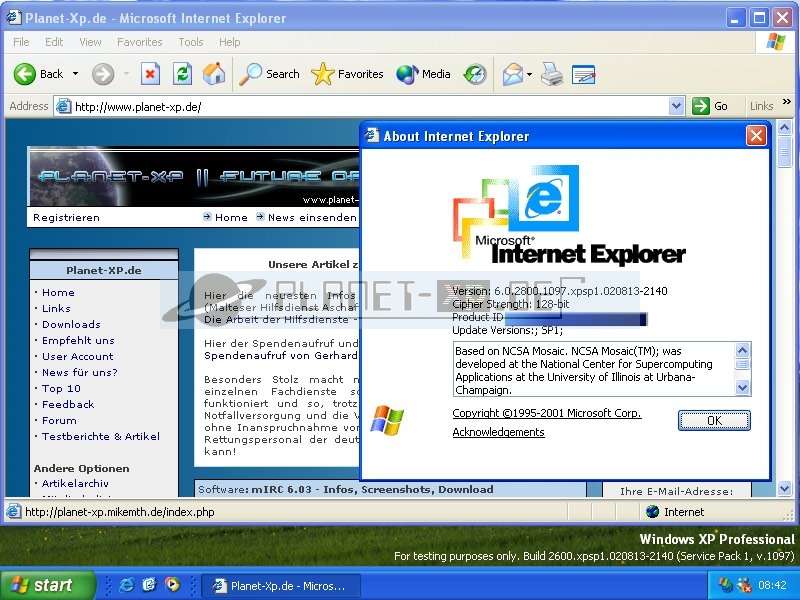
Task: Expand the Links toolbar chevron
Action: [x=787, y=102]
